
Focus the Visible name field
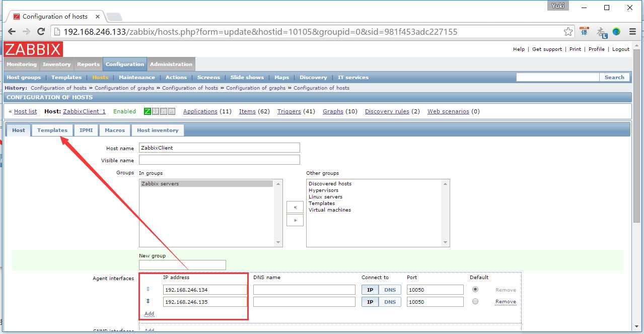[x=220, y=160]
